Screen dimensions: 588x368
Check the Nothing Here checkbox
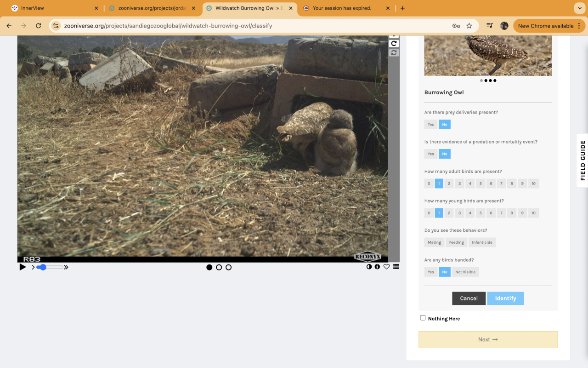pyautogui.click(x=423, y=318)
